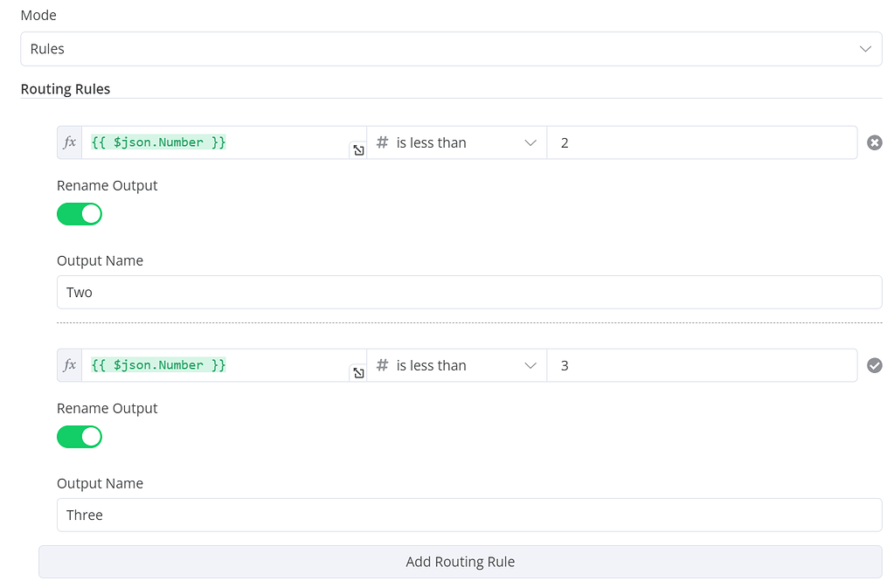Click the circular icon beside the second rule
The image size is (894, 588).
coord(875,364)
